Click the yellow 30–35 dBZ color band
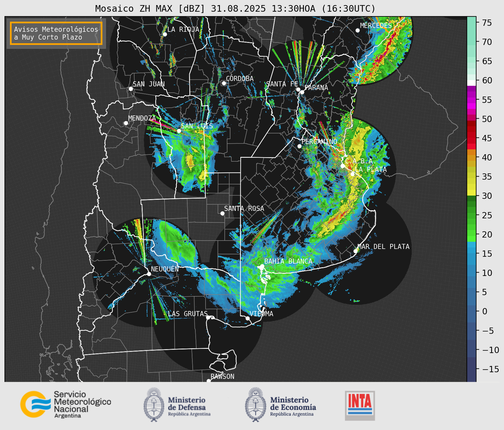 471,186
